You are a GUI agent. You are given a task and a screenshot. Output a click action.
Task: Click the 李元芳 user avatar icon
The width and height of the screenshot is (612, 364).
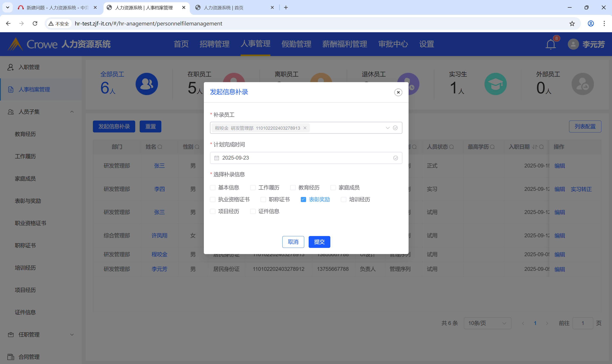click(x=573, y=44)
